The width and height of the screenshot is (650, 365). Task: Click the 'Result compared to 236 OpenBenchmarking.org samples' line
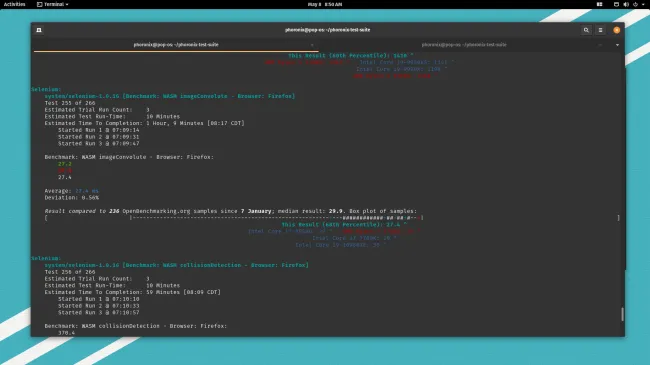click(x=230, y=211)
